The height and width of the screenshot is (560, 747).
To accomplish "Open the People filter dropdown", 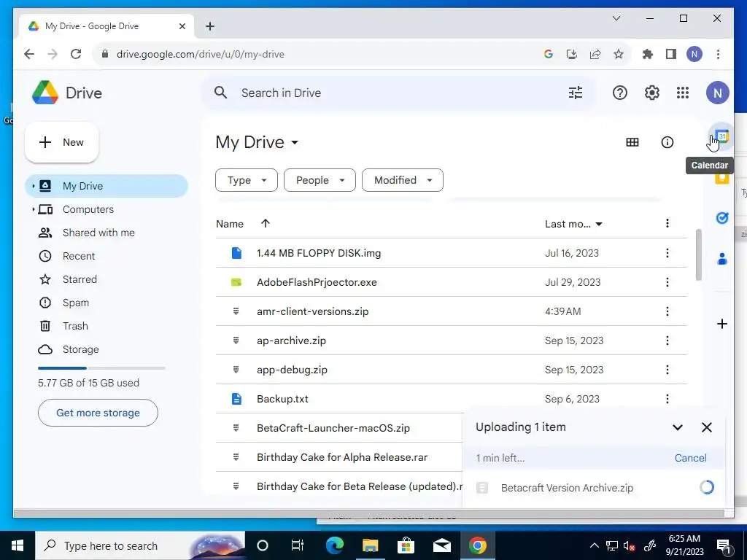I will 320,180.
